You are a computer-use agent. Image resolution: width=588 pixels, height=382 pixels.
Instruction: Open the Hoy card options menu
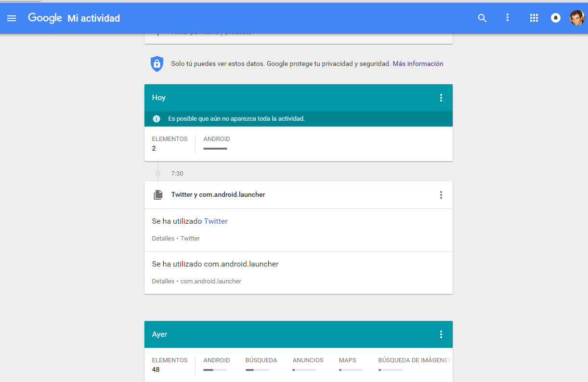[x=441, y=98]
